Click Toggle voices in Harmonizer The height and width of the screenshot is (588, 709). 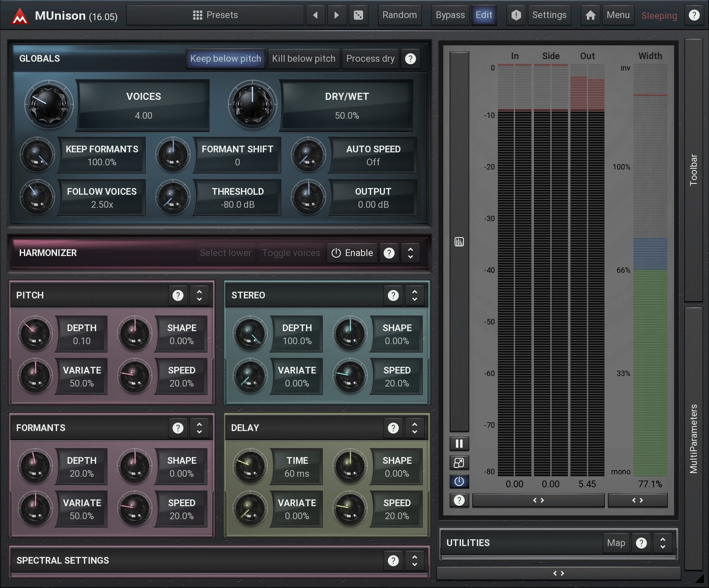click(x=291, y=253)
